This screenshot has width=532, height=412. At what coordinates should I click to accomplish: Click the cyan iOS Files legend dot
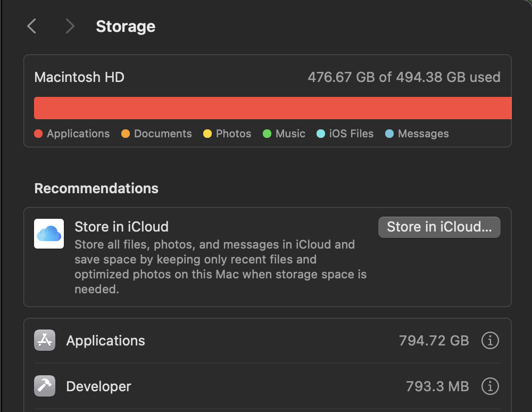click(321, 134)
